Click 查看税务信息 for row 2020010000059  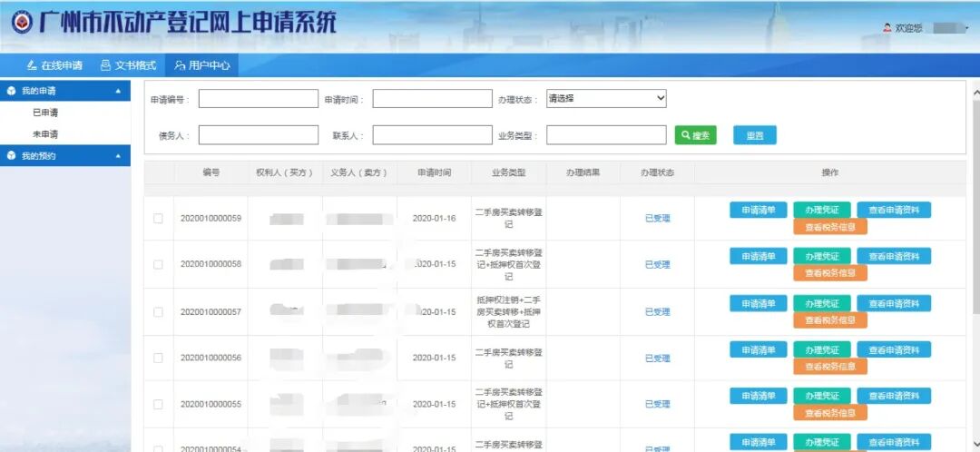pyautogui.click(x=830, y=227)
